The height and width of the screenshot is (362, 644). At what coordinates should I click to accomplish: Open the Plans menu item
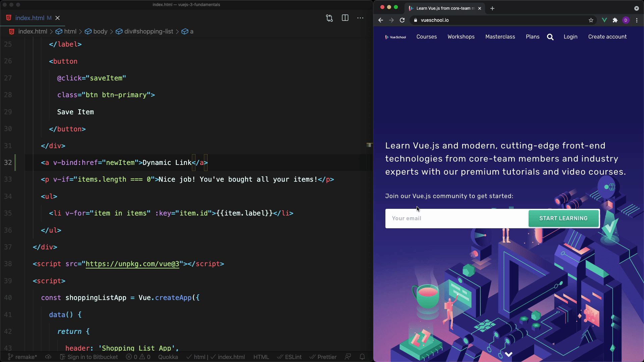(533, 37)
